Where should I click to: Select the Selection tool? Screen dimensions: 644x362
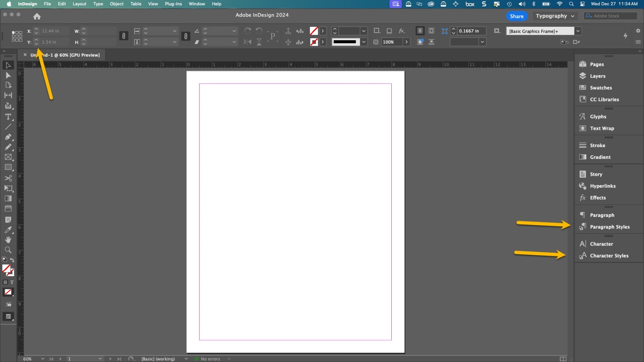8,65
